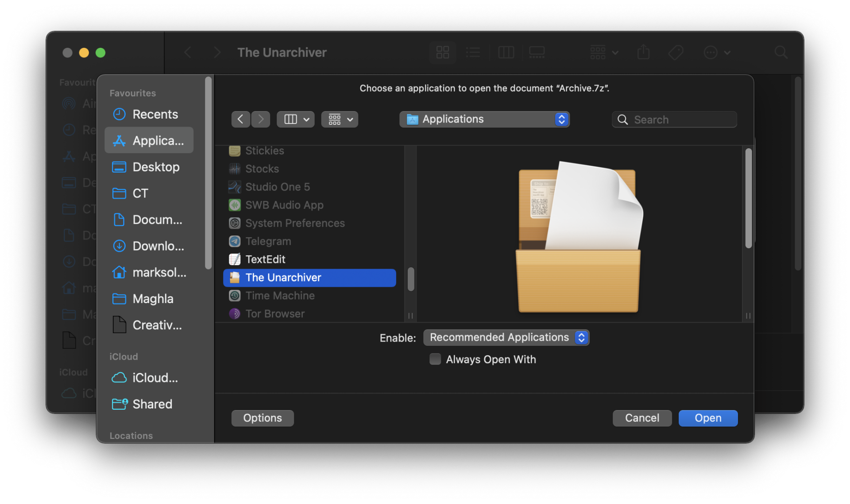The height and width of the screenshot is (504, 850).
Task: Click the Desktop sidebar icon
Action: click(x=119, y=167)
